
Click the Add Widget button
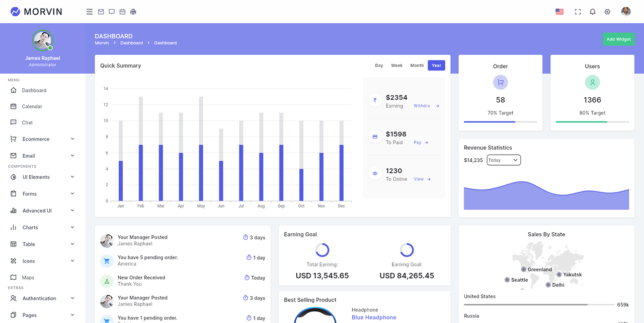tap(618, 39)
